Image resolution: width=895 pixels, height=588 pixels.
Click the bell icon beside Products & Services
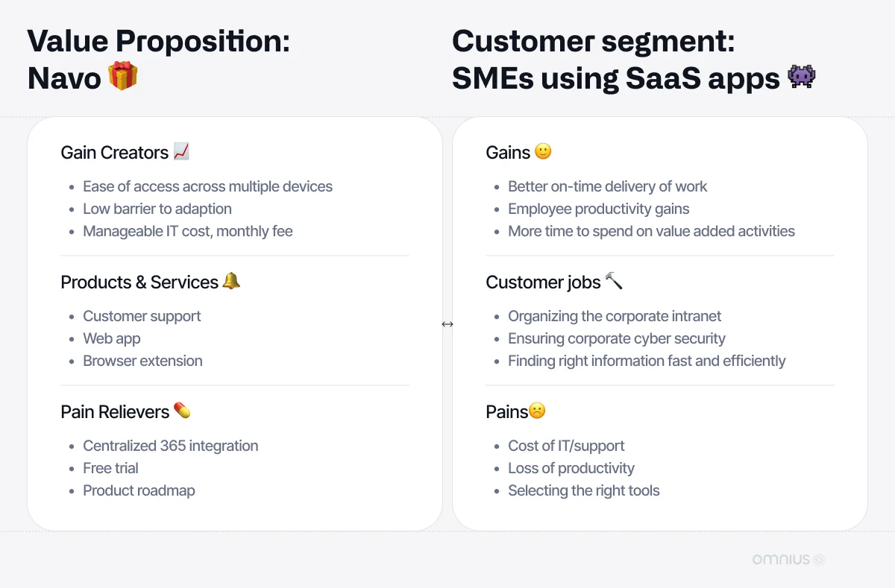(x=231, y=282)
